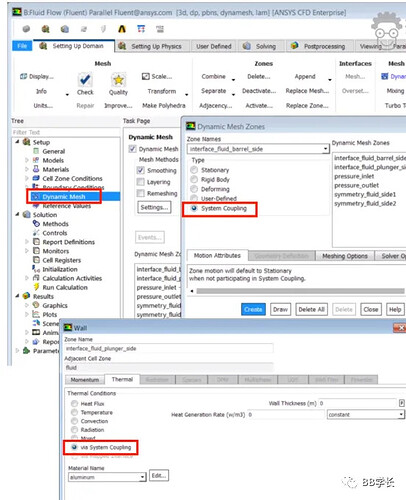The height and width of the screenshot is (500, 406).
Task: Select the Rigid Body type radio
Action: [194, 179]
